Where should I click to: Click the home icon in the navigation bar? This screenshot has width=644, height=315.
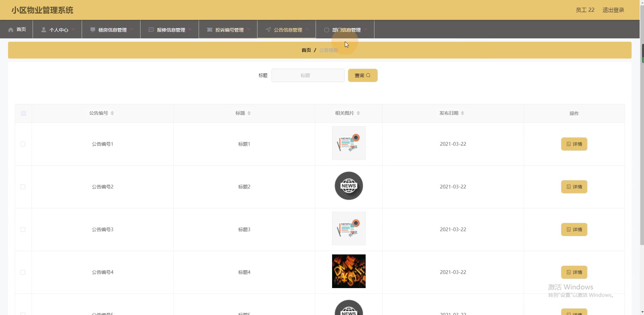[x=11, y=30]
